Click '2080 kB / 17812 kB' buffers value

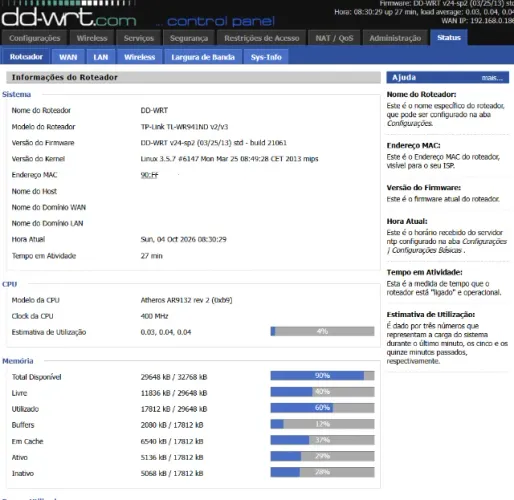tap(172, 425)
